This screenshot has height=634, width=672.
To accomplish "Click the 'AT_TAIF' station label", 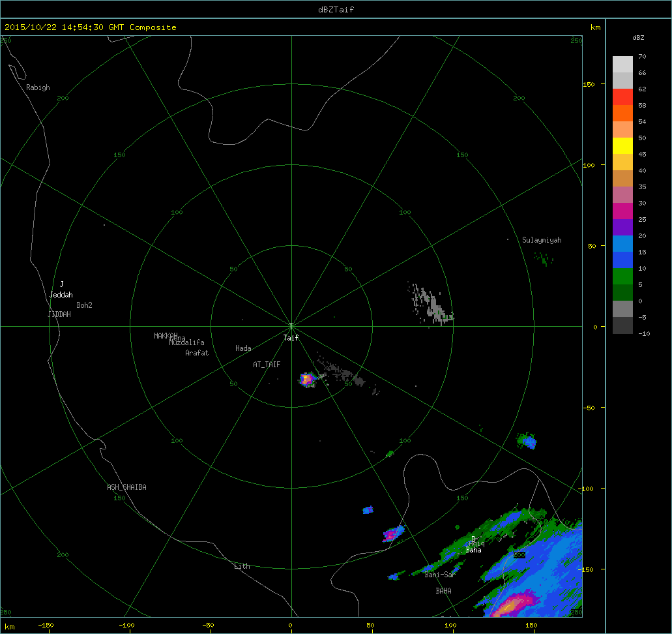I will coord(267,365).
